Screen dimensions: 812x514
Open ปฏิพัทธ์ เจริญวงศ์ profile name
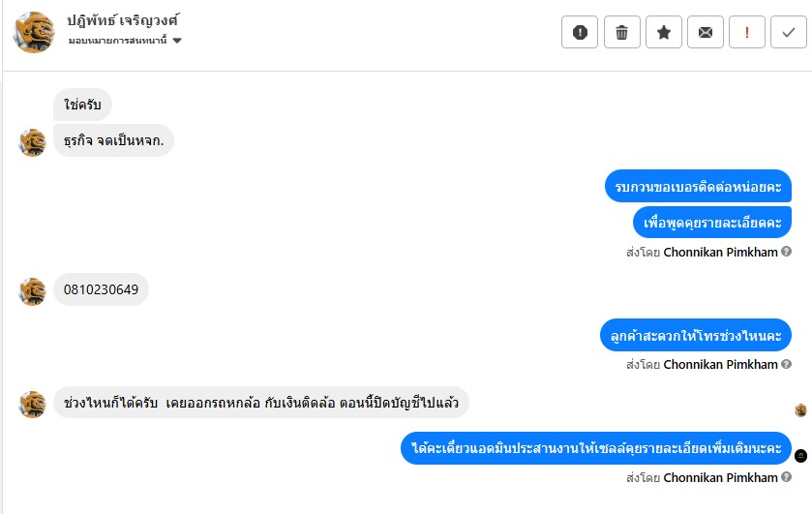(x=122, y=20)
